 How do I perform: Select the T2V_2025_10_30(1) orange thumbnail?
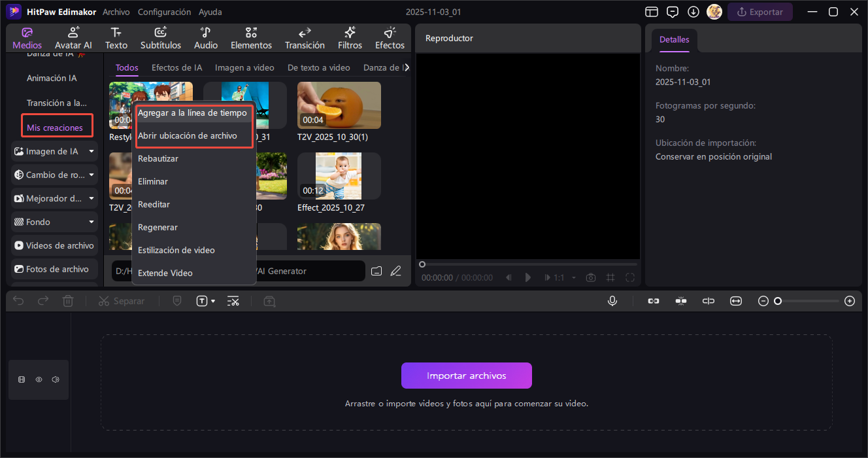pos(339,105)
